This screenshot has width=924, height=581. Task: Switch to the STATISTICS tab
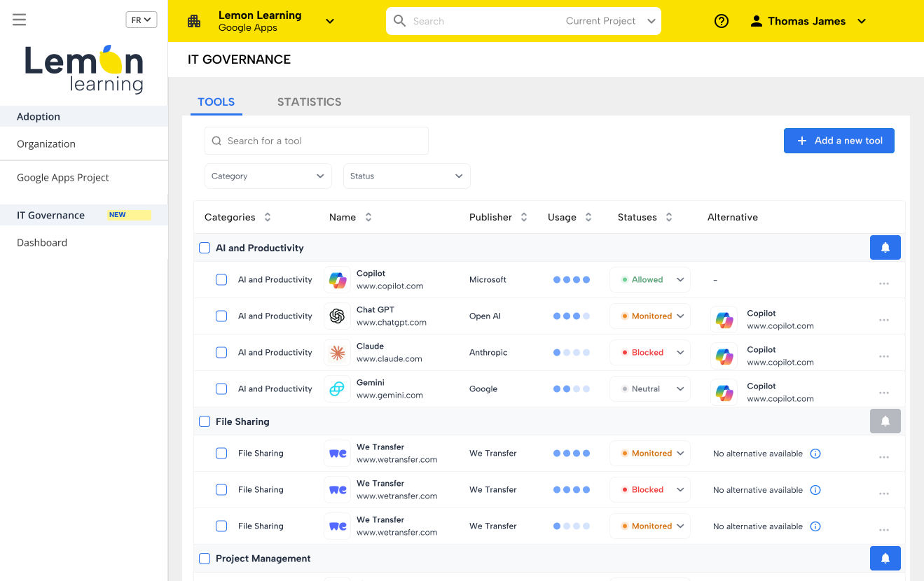pos(309,102)
